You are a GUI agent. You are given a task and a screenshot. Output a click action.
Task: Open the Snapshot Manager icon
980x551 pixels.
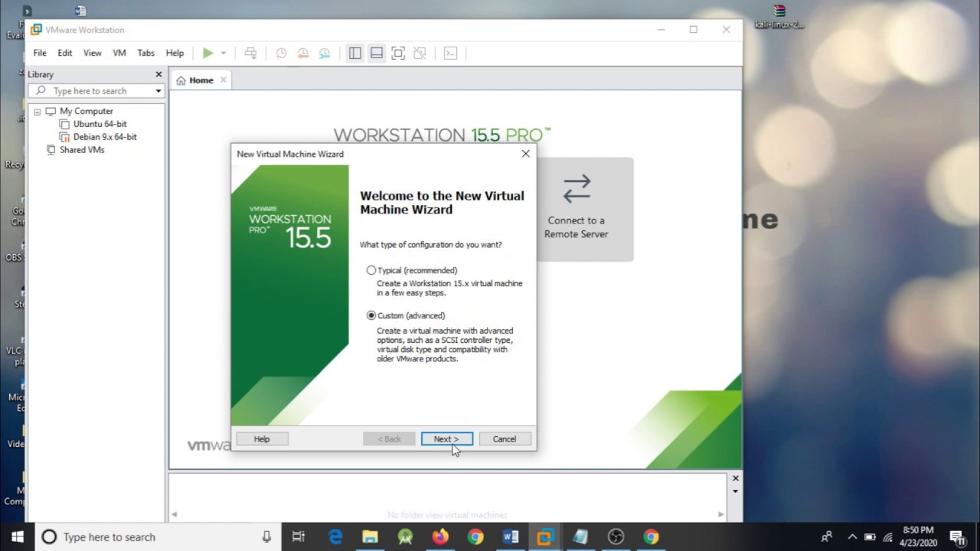click(x=325, y=53)
